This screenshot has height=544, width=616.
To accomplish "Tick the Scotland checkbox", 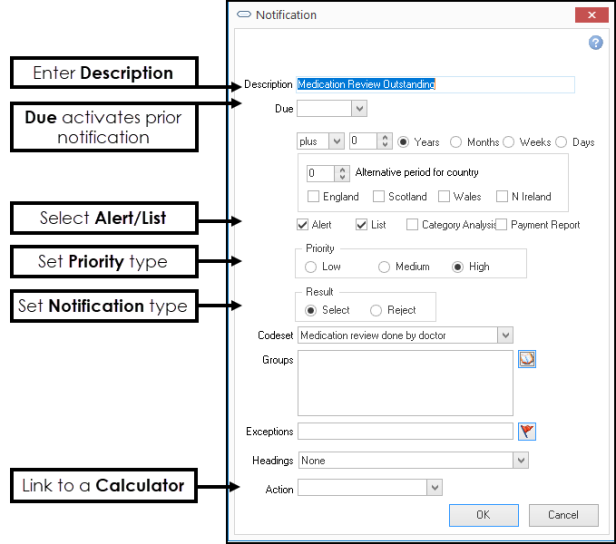I will click(379, 197).
